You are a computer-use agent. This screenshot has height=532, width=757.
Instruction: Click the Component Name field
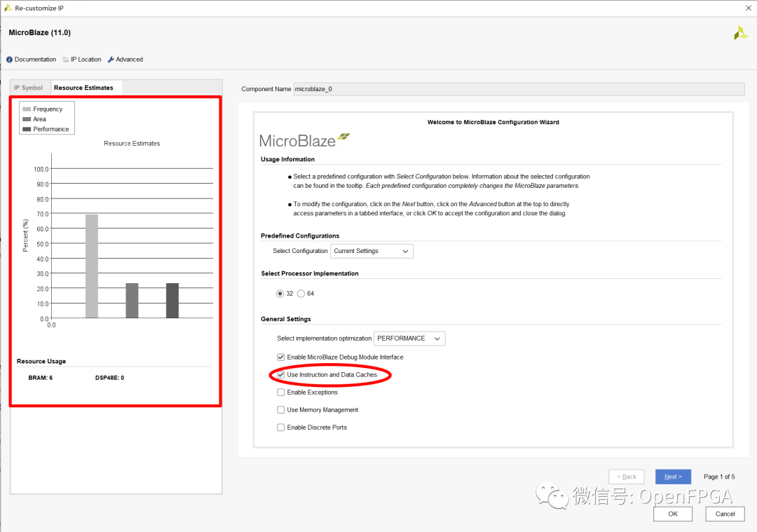[x=519, y=89]
